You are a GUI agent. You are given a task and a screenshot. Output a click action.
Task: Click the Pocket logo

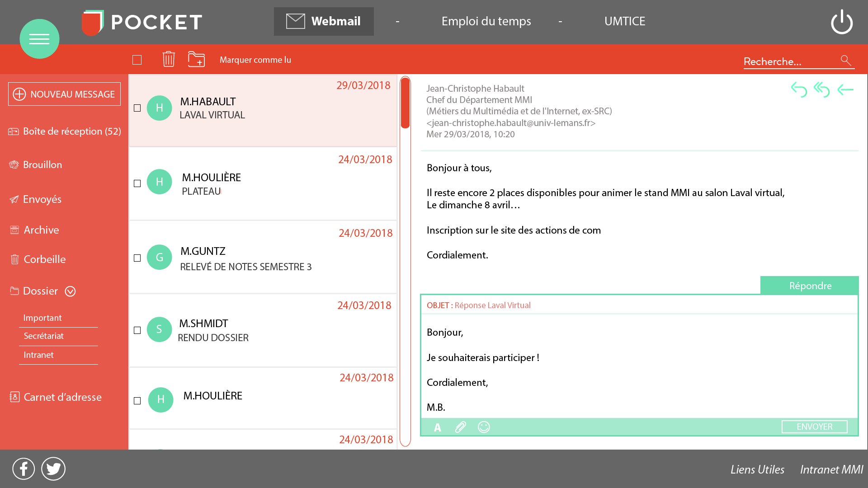click(142, 22)
